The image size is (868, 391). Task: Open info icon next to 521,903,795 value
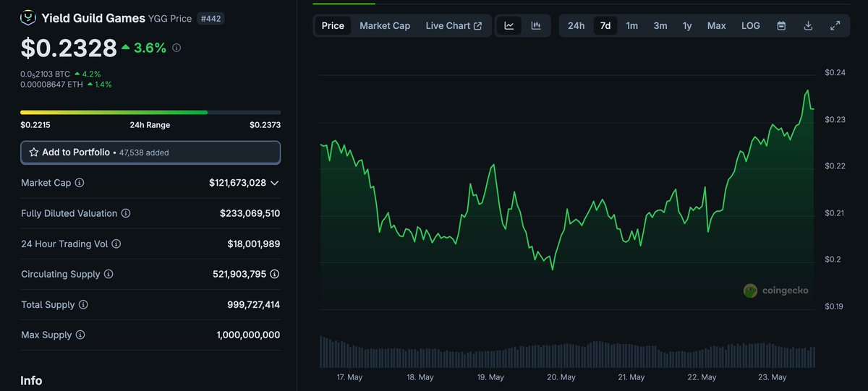pos(275,275)
